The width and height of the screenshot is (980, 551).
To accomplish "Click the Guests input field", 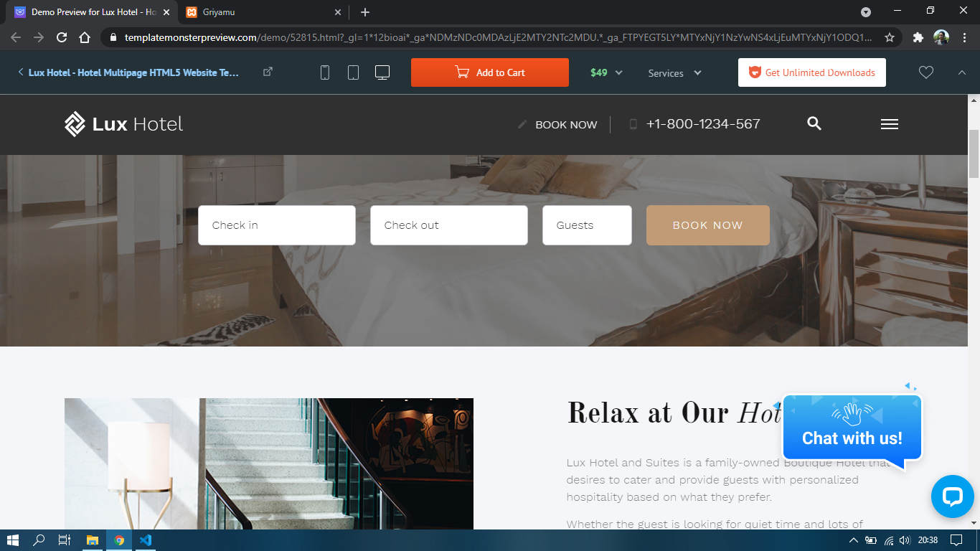I will [x=587, y=225].
